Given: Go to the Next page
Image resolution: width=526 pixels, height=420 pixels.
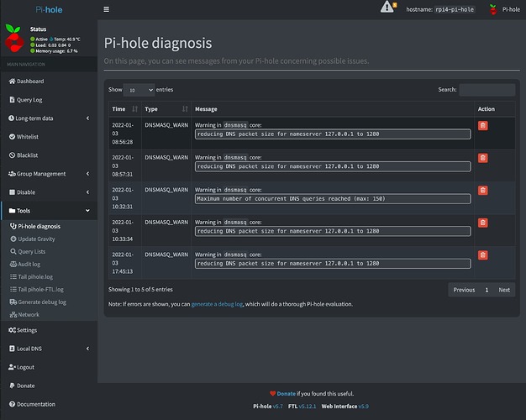Looking at the screenshot, I should [x=503, y=290].
